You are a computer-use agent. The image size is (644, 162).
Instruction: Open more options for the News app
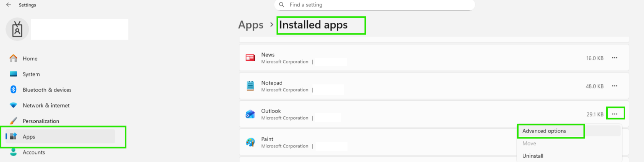tap(615, 58)
